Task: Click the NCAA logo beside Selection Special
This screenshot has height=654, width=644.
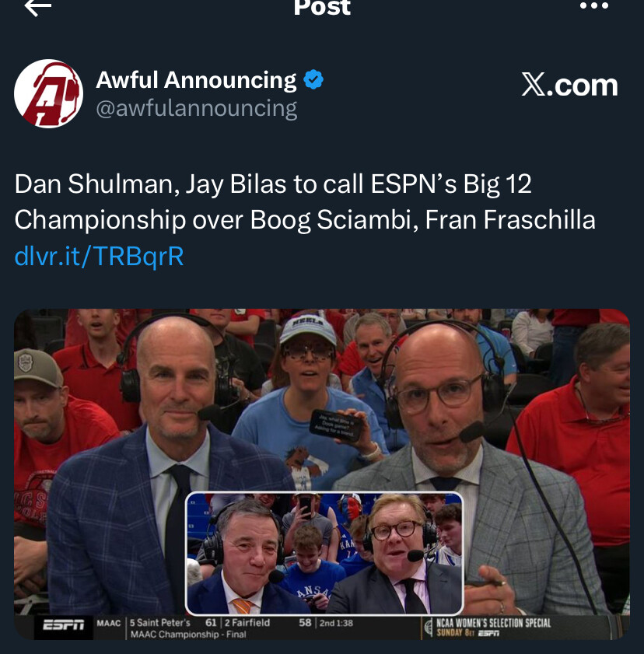Action: point(428,627)
